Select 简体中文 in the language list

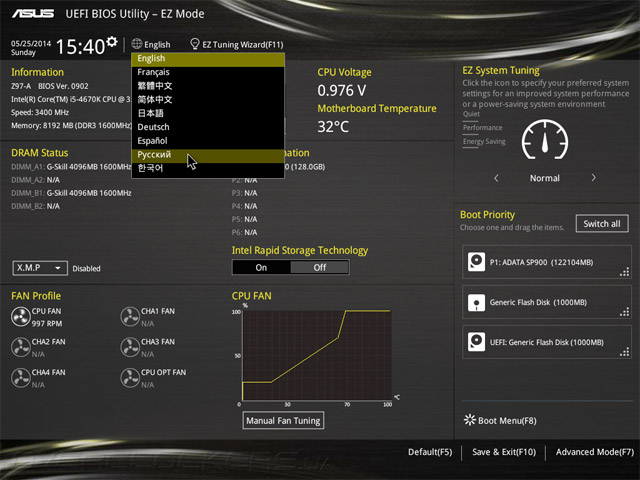click(208, 100)
